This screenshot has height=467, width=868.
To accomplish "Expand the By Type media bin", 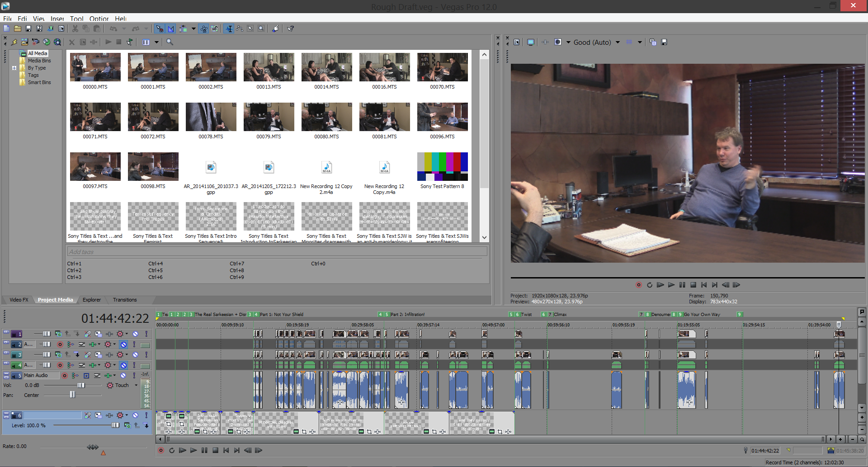I will coord(14,68).
